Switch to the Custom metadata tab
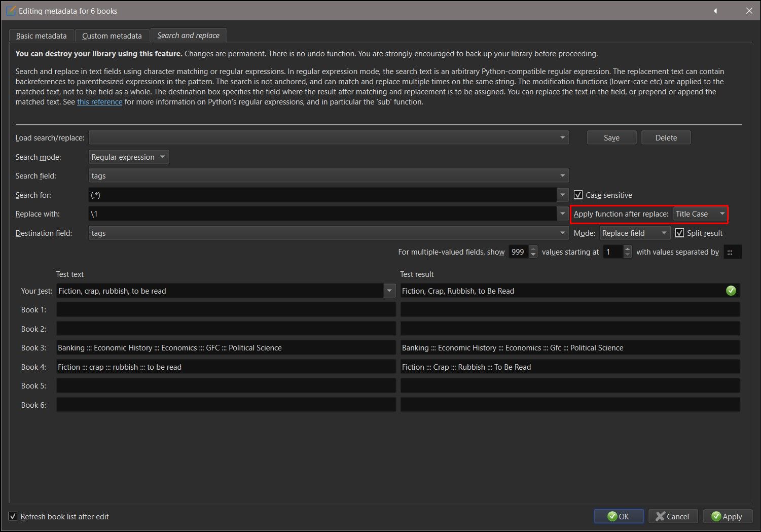Viewport: 761px width, 532px height. click(x=112, y=36)
